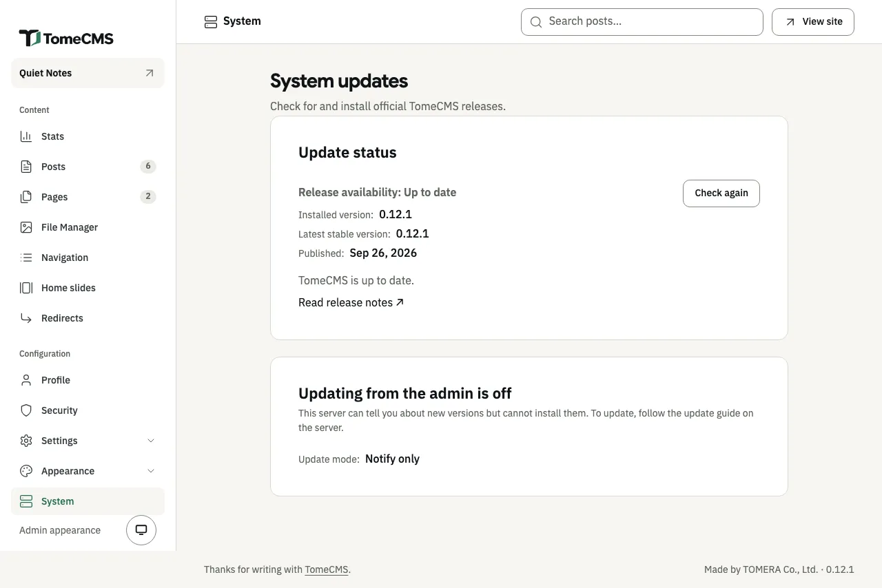
Task: Click the Security shield icon
Action: (26, 410)
